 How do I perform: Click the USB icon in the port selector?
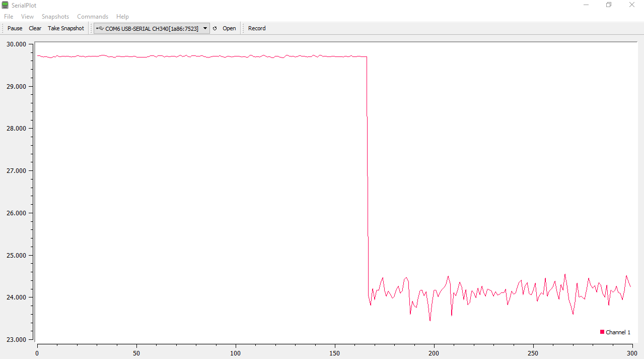100,28
